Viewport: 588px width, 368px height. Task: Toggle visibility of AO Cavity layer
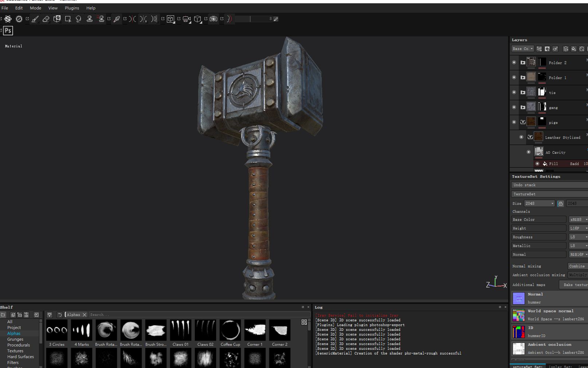pyautogui.click(x=529, y=152)
